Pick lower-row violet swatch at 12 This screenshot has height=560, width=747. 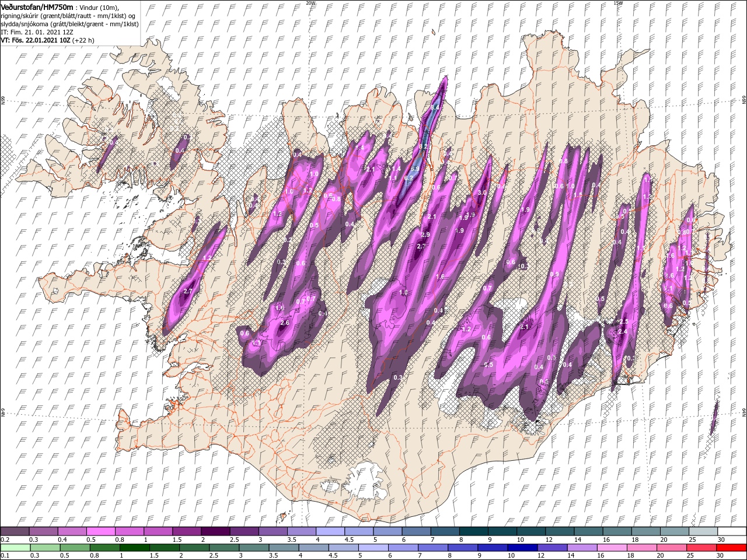pos(552,548)
